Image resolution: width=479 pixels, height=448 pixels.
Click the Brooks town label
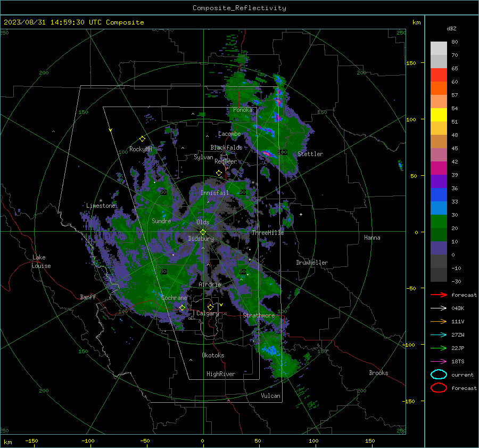pos(378,373)
